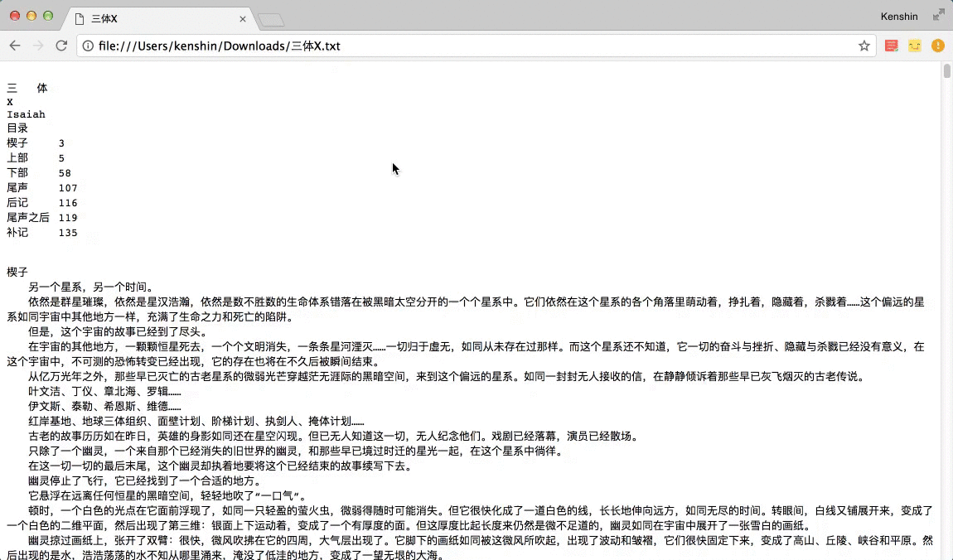Reload the 三体X page
The image size is (953, 560).
pos(61,46)
